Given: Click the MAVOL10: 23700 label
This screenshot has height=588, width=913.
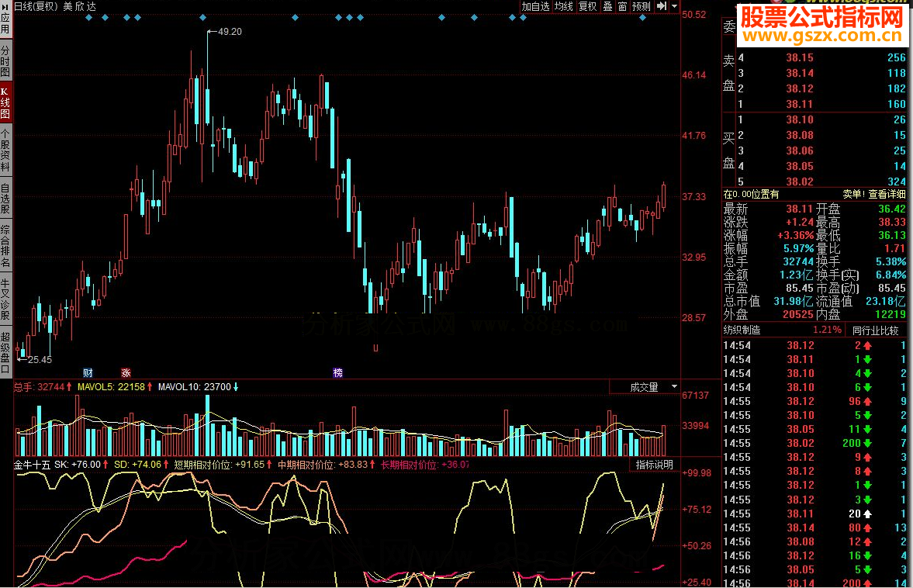Looking at the screenshot, I should [195, 386].
